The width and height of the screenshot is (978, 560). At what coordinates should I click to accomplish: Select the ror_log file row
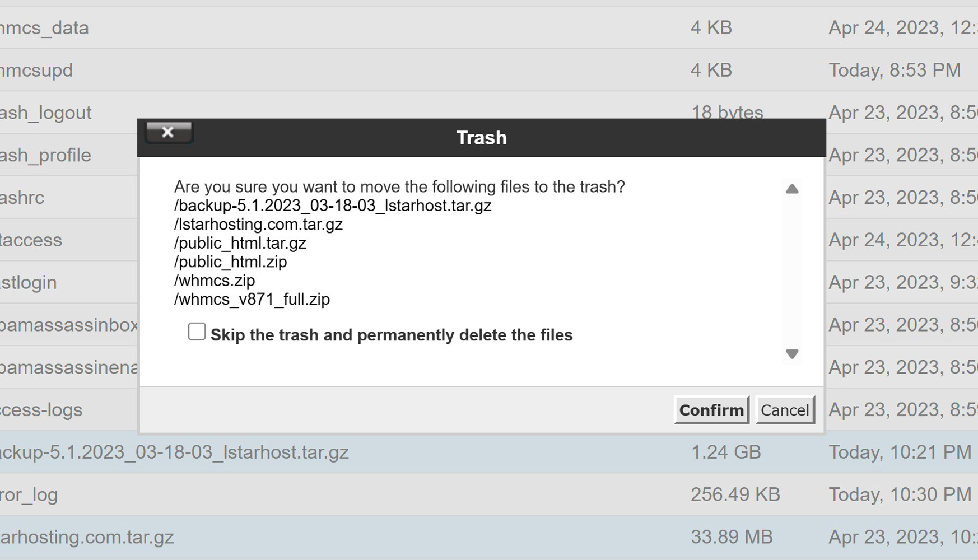[x=29, y=495]
